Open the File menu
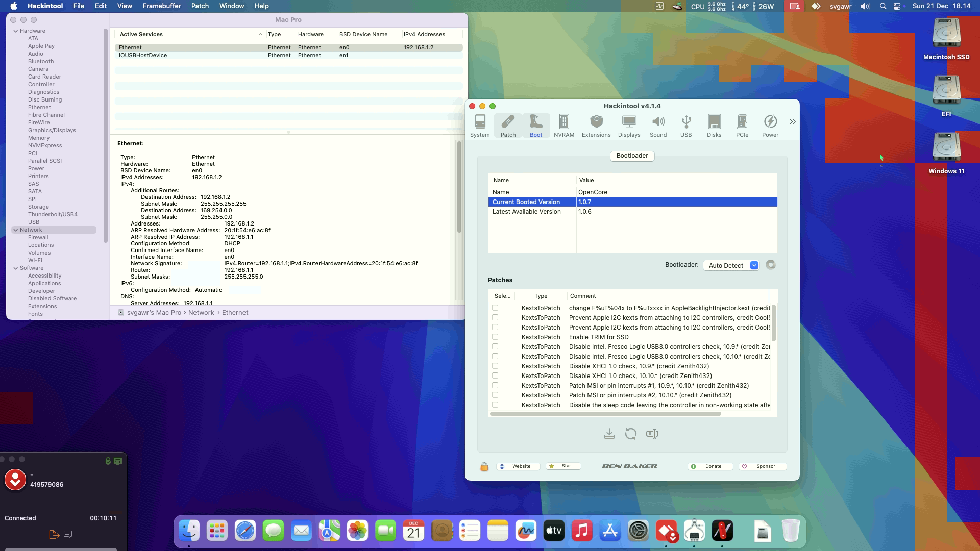This screenshot has width=980, height=551. [79, 6]
